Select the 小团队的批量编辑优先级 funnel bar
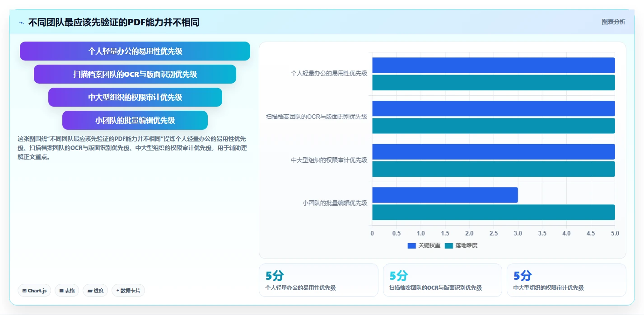Image resolution: width=644 pixels, height=315 pixels. tap(135, 120)
